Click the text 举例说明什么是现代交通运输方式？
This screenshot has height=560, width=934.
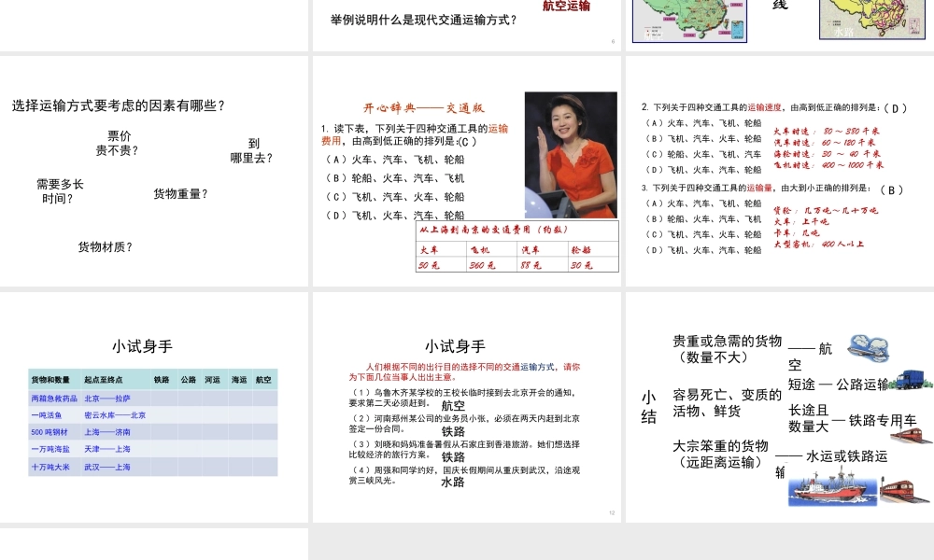point(424,20)
